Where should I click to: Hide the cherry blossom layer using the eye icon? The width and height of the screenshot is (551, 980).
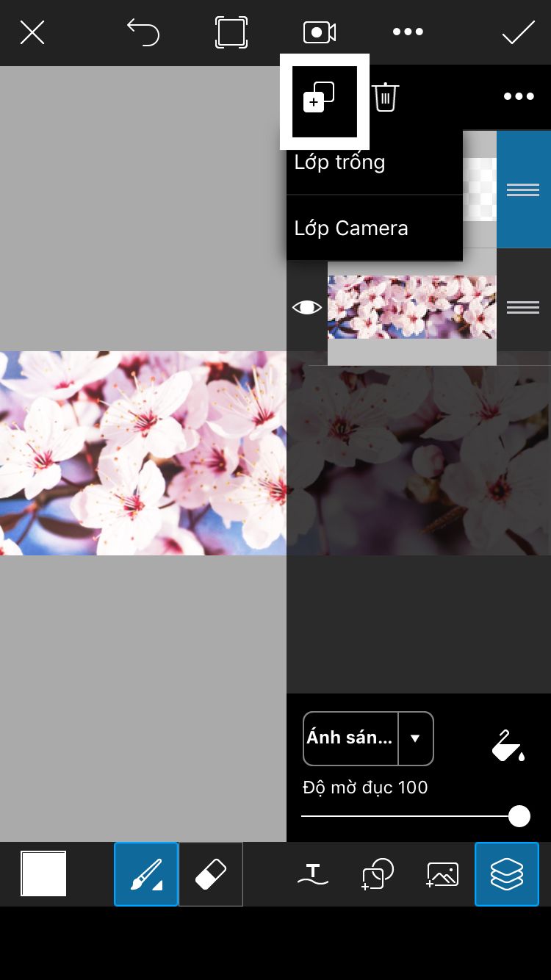click(x=307, y=307)
